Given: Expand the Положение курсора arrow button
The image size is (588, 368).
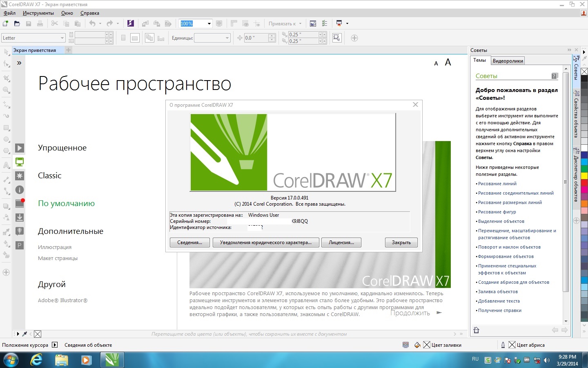Looking at the screenshot, I should [x=55, y=345].
